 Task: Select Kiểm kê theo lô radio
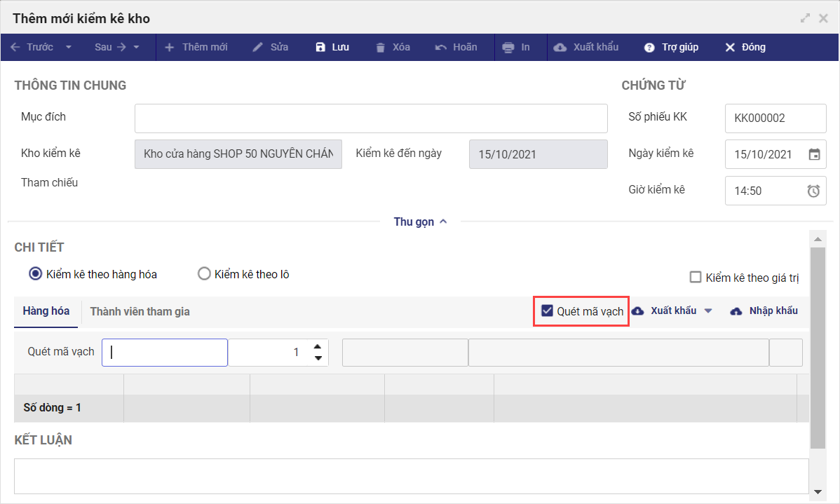204,274
